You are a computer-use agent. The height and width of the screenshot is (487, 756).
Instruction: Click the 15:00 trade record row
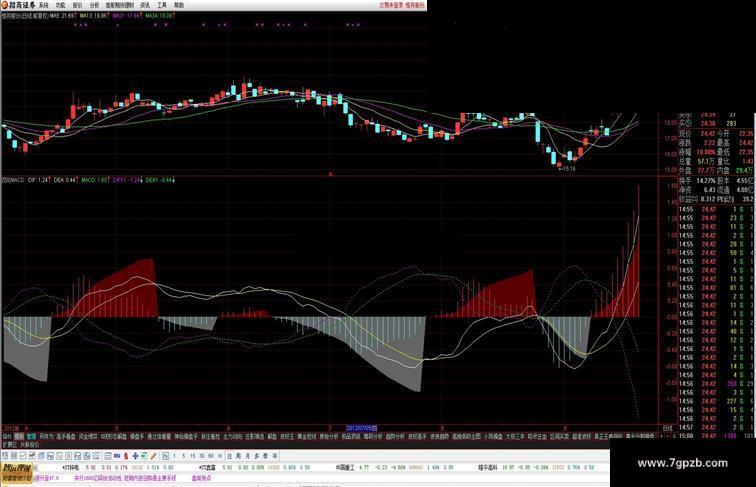click(x=716, y=436)
